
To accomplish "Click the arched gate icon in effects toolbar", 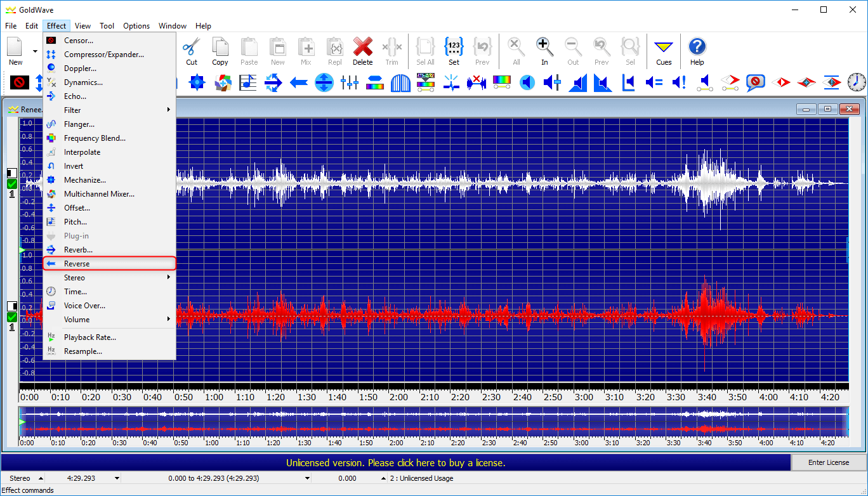I will [x=400, y=82].
